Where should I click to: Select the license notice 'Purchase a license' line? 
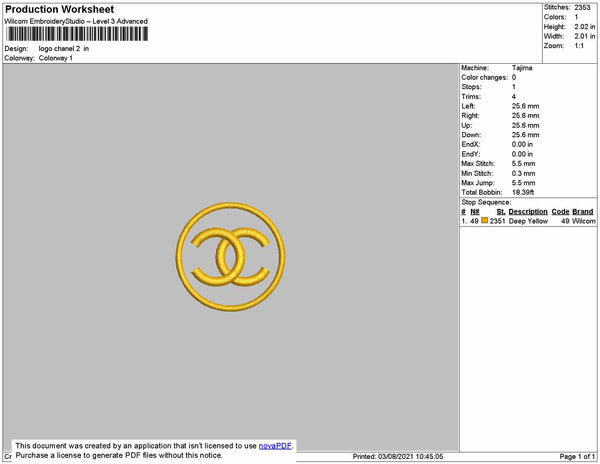[119, 455]
